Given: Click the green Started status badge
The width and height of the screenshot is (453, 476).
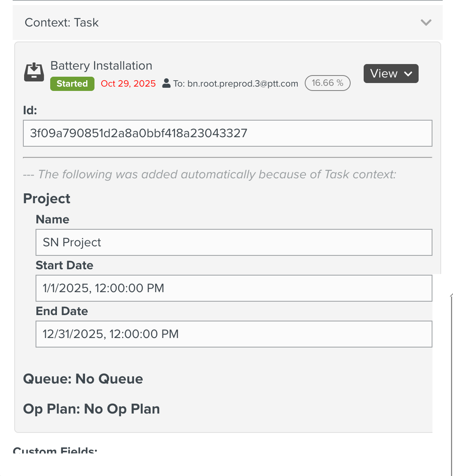Looking at the screenshot, I should coord(72,84).
